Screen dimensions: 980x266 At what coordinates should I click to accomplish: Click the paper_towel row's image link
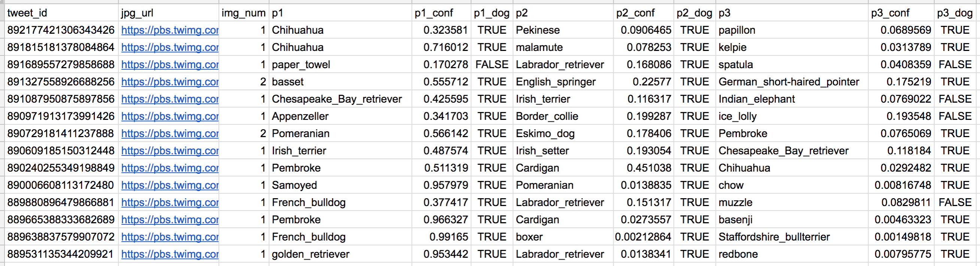point(170,65)
